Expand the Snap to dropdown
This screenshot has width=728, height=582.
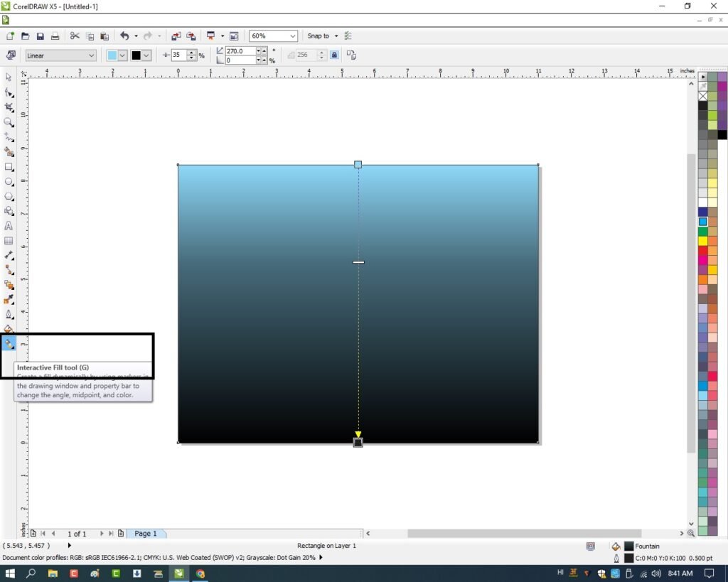coord(336,36)
